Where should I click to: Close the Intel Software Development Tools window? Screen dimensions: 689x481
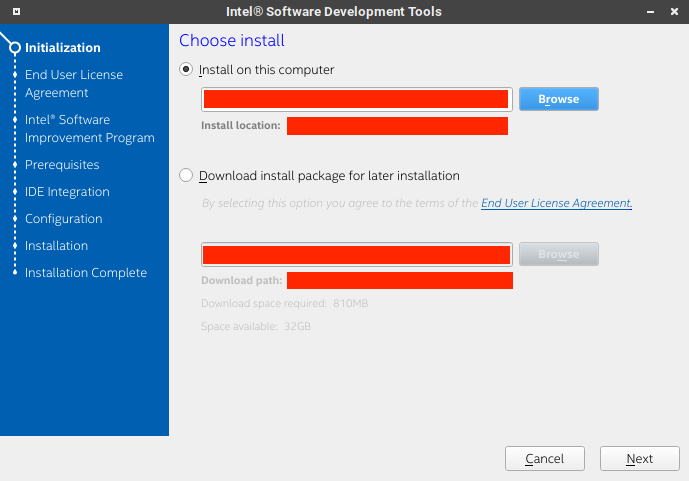(x=674, y=12)
